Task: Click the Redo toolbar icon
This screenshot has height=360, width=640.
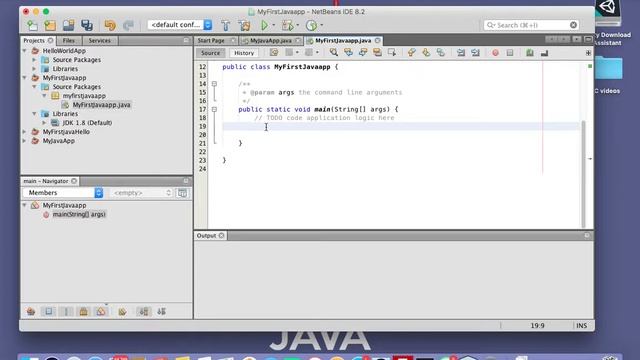Action: point(128,25)
